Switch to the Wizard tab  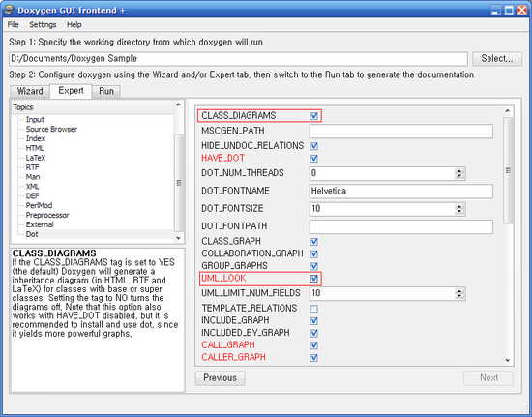point(30,91)
